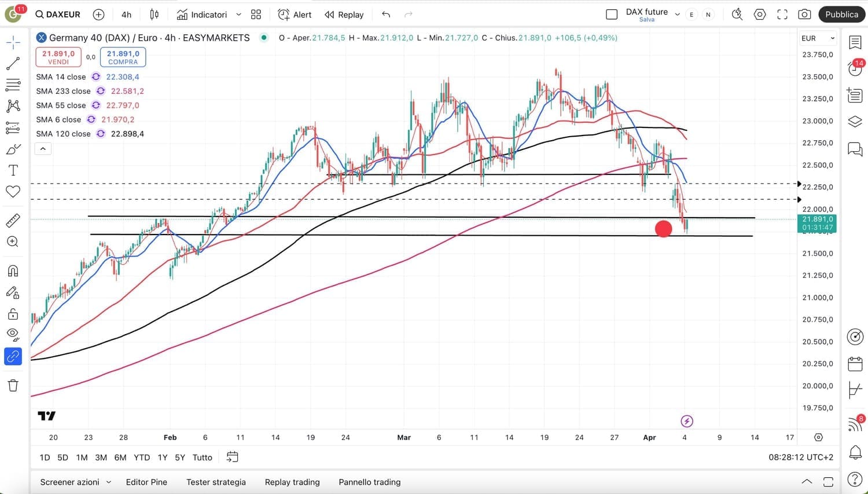Image resolution: width=868 pixels, height=494 pixels.
Task: Open the calendar panel in right sidebar
Action: [855, 364]
